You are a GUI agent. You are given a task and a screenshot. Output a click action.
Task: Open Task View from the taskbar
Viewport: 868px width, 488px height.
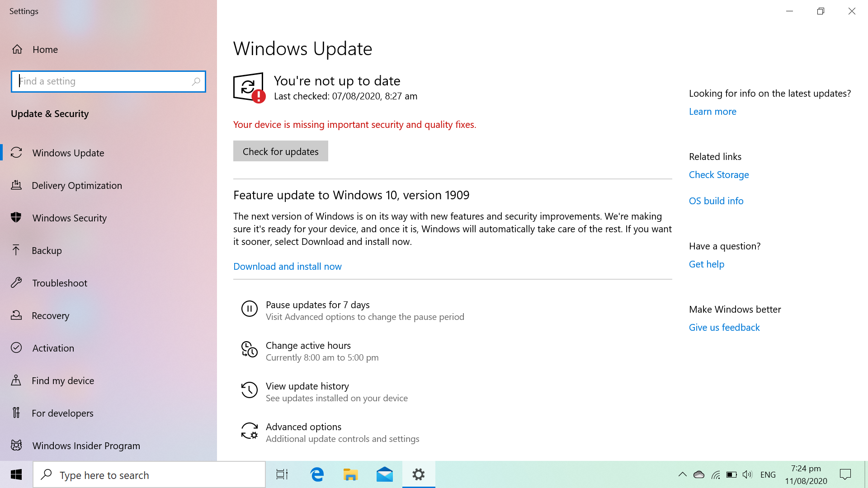[x=282, y=474]
